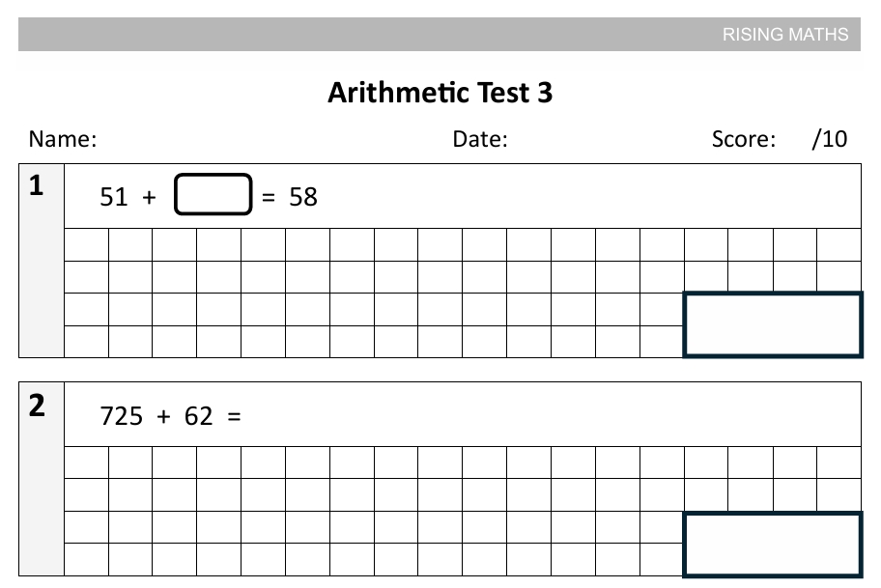Click the equals sign before 58
This screenshot has width=881, height=588.
point(269,197)
